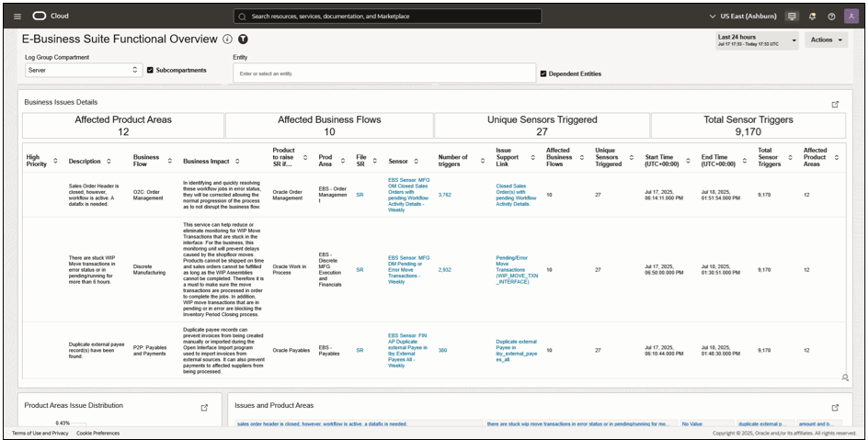Open Pending/Error Move Transactions support link

(516, 270)
